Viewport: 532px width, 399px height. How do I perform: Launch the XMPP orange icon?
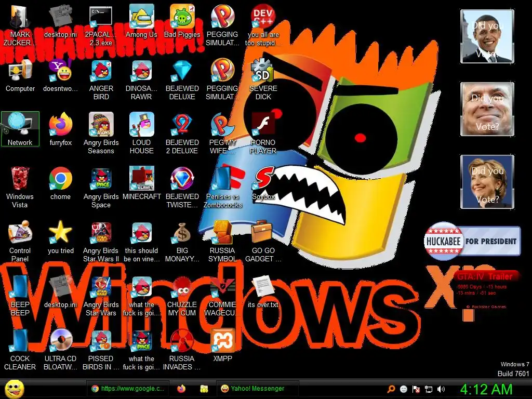point(222,345)
